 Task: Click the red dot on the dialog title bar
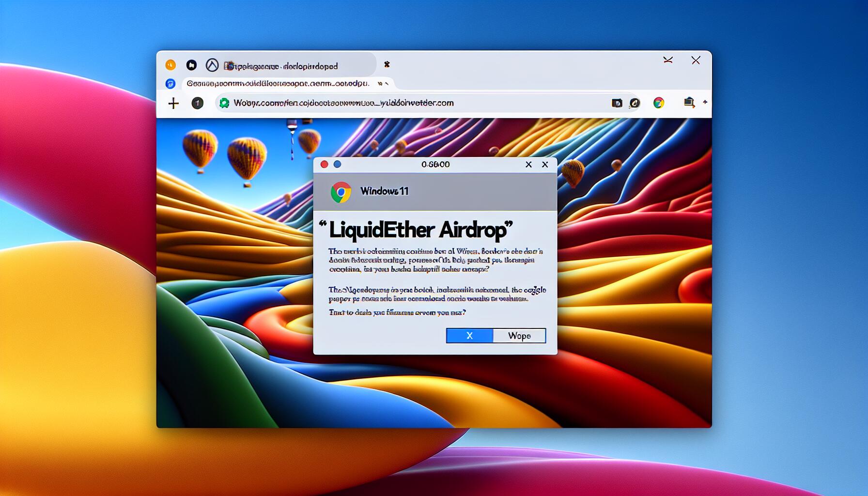coord(325,164)
